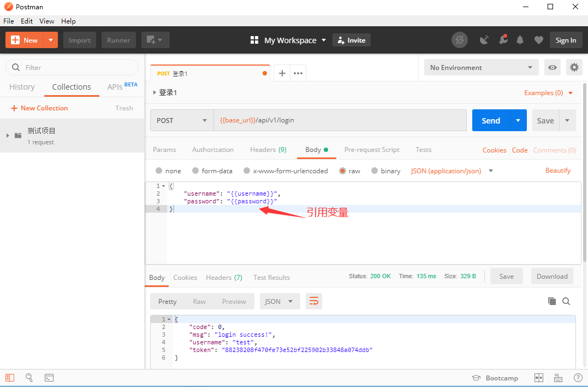Image resolution: width=588 pixels, height=387 pixels.
Task: Copy response to clipboard icon
Action: 551,301
